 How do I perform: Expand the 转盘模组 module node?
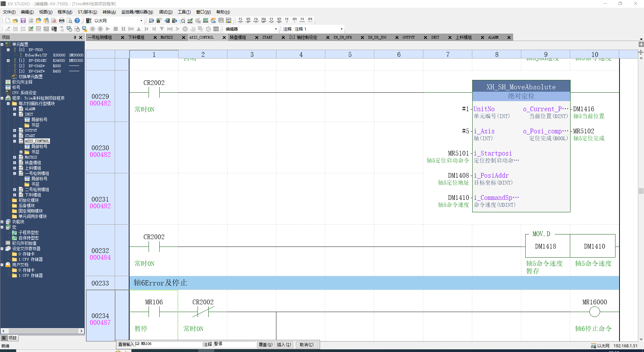15,163
